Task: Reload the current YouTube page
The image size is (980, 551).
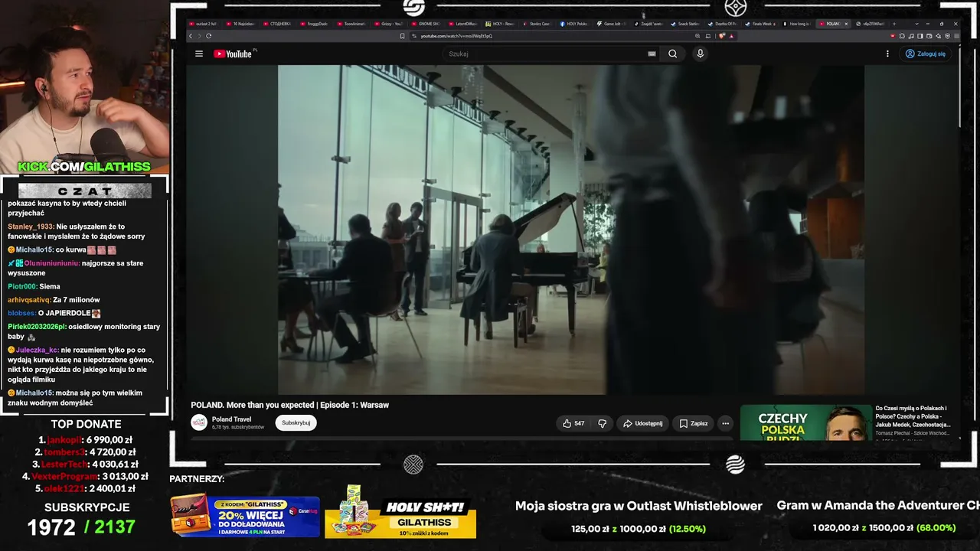Action: (208, 36)
